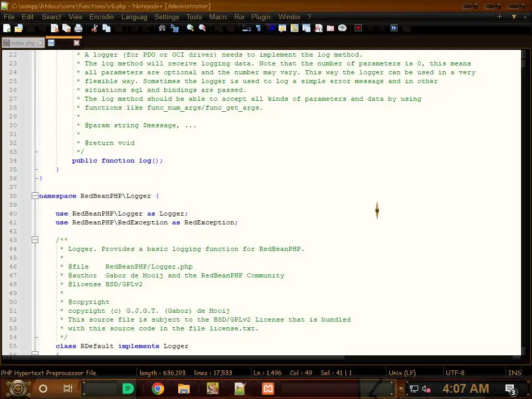Open the Language menu
The width and height of the screenshot is (532, 399).
(134, 17)
